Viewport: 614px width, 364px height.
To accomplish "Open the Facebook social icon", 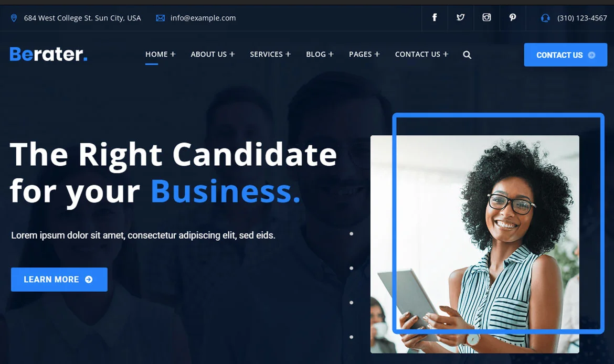I will [435, 17].
